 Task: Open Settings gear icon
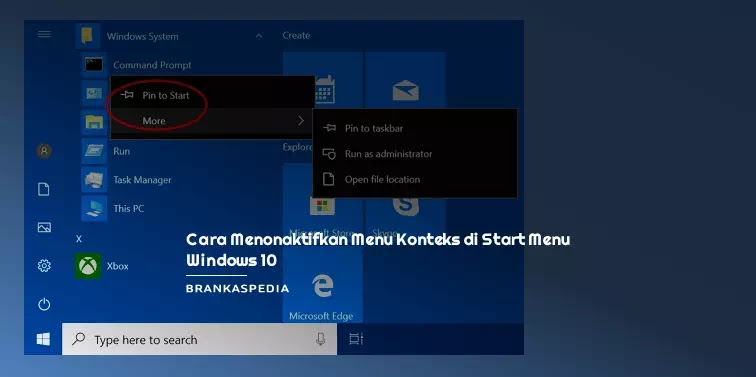44,266
